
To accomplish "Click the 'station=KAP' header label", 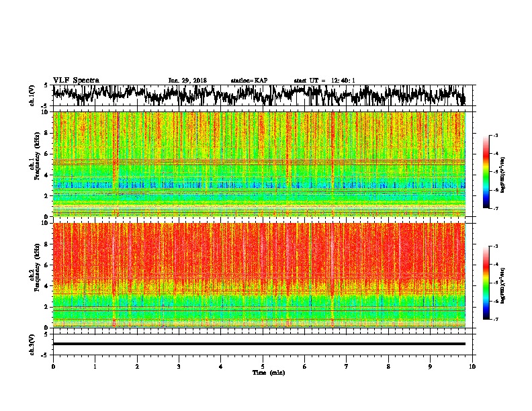I will pos(249,81).
